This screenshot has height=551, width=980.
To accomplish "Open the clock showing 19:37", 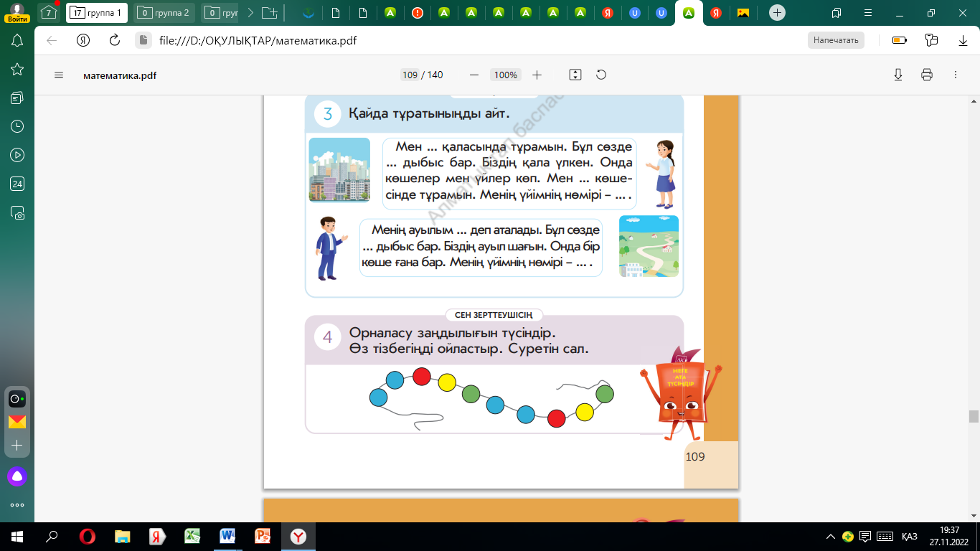I will pos(949,537).
